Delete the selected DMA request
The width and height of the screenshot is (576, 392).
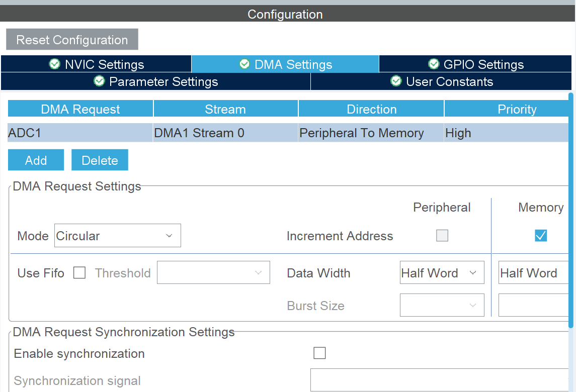tap(100, 160)
